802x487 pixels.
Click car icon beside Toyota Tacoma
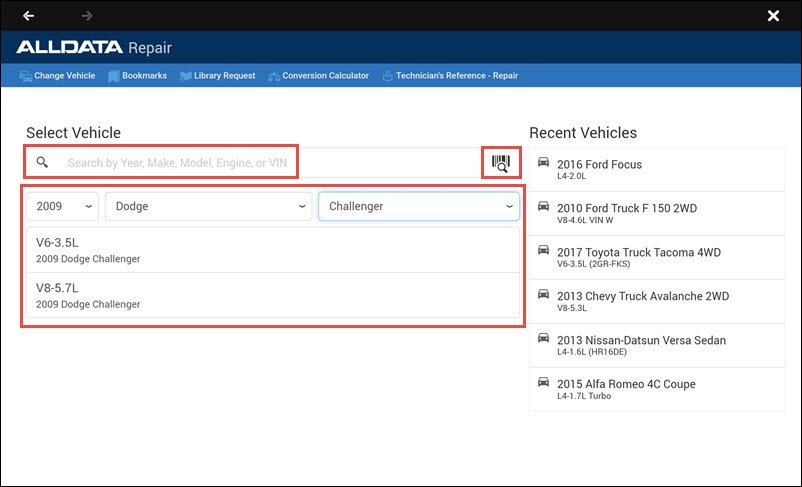tap(543, 250)
